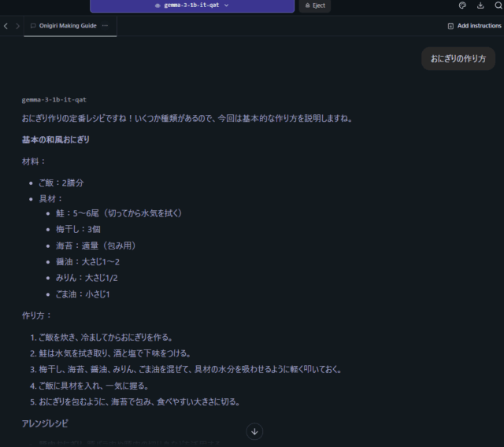504x447 pixels.
Task: Click the ingredient line 梅干し：3個
Action: point(83,229)
